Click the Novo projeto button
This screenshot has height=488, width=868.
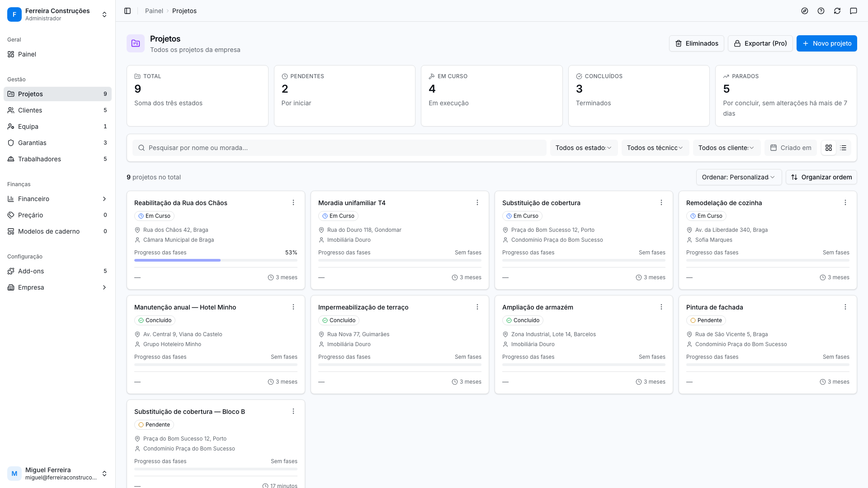pyautogui.click(x=826, y=43)
